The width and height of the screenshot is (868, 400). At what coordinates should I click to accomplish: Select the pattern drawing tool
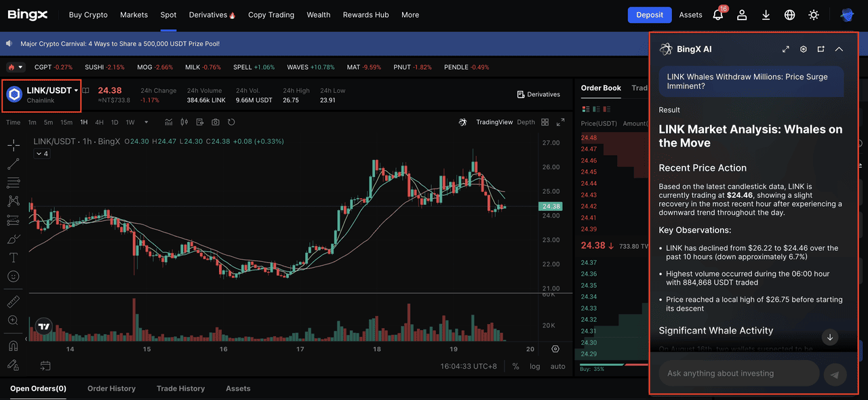(13, 201)
